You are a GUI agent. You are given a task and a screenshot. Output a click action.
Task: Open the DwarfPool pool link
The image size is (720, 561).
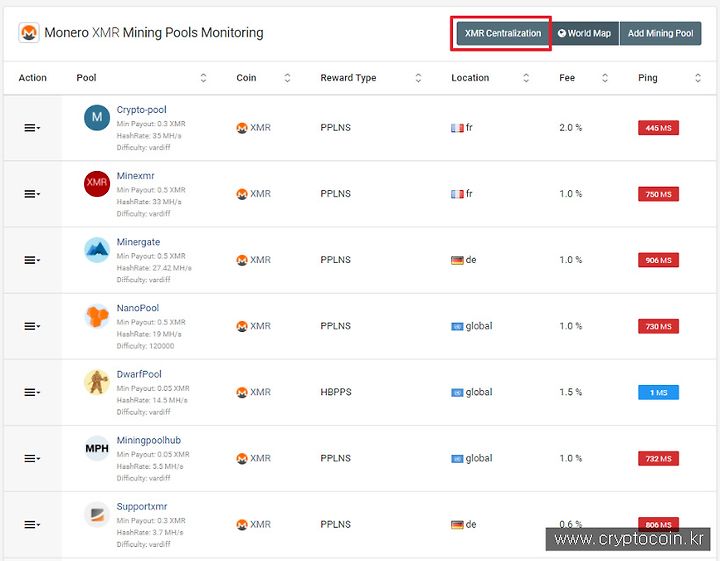(x=139, y=374)
